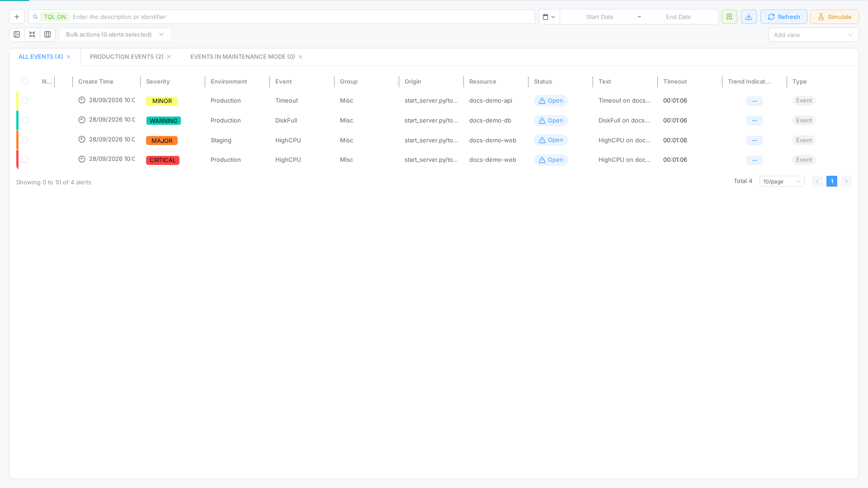Close the ALL EVENTS tab
Image resolution: width=868 pixels, height=488 pixels.
tap(69, 57)
